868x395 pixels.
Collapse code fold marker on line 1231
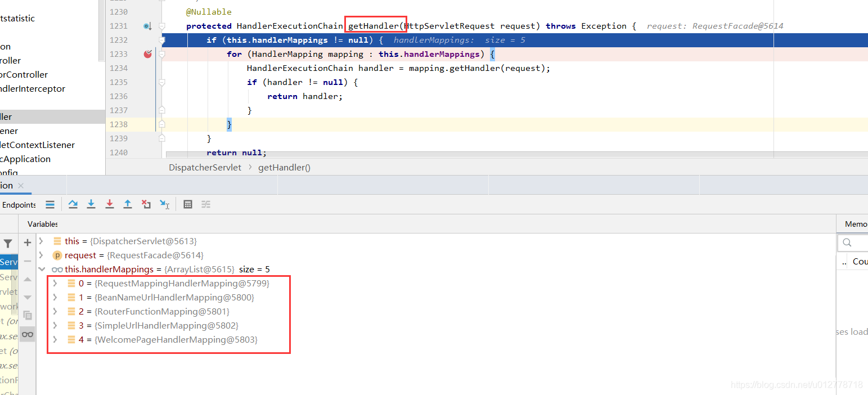click(x=162, y=26)
